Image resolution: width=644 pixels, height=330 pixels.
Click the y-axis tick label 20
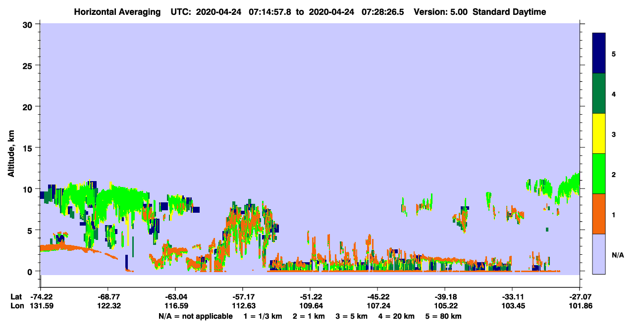29,106
